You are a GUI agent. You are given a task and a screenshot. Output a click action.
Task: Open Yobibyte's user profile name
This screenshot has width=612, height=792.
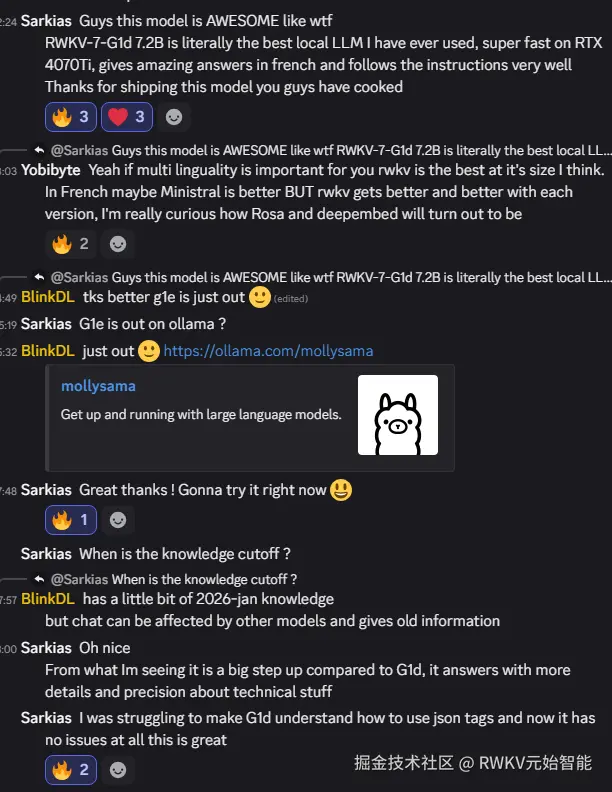tap(50, 170)
